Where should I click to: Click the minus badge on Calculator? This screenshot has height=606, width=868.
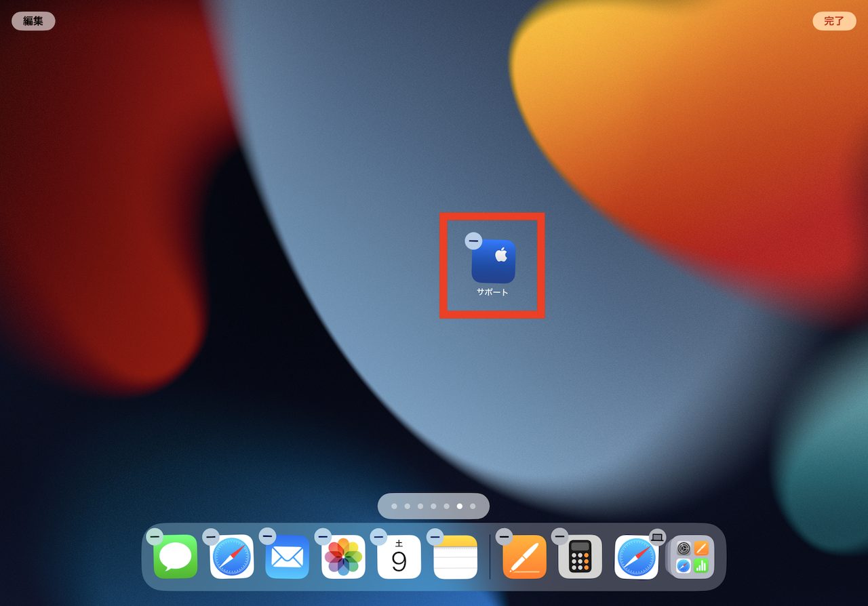[559, 536]
